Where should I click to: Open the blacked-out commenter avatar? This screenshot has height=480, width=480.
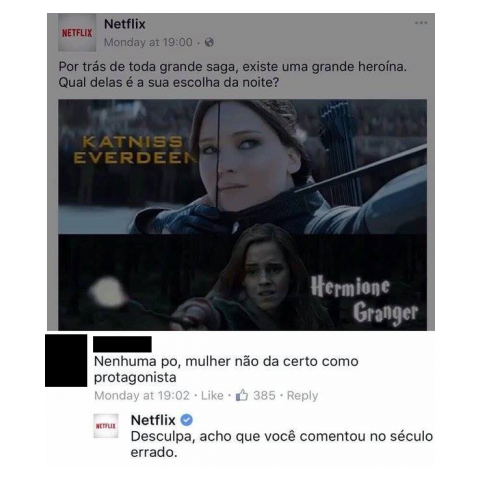[x=66, y=360]
